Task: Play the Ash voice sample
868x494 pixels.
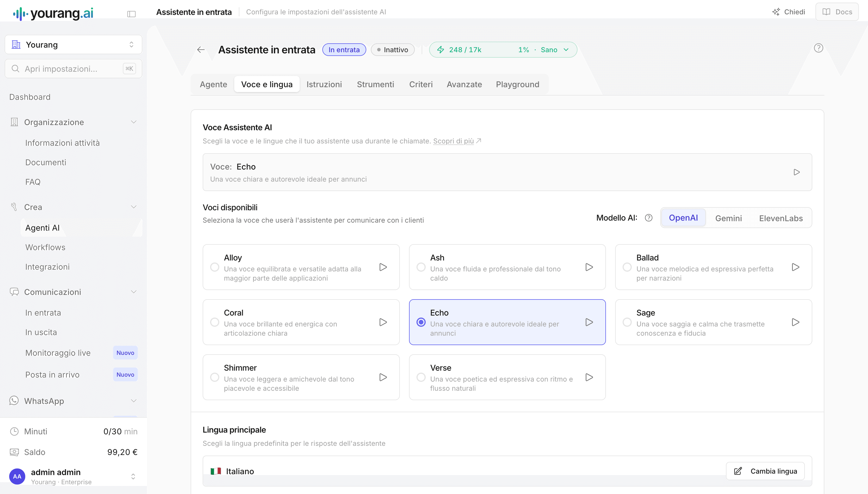Action: pos(589,267)
